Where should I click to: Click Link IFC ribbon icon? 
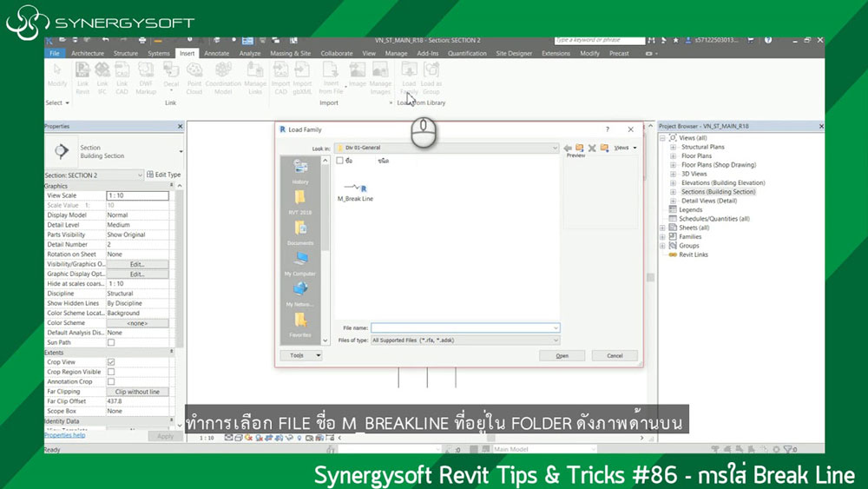coord(102,78)
